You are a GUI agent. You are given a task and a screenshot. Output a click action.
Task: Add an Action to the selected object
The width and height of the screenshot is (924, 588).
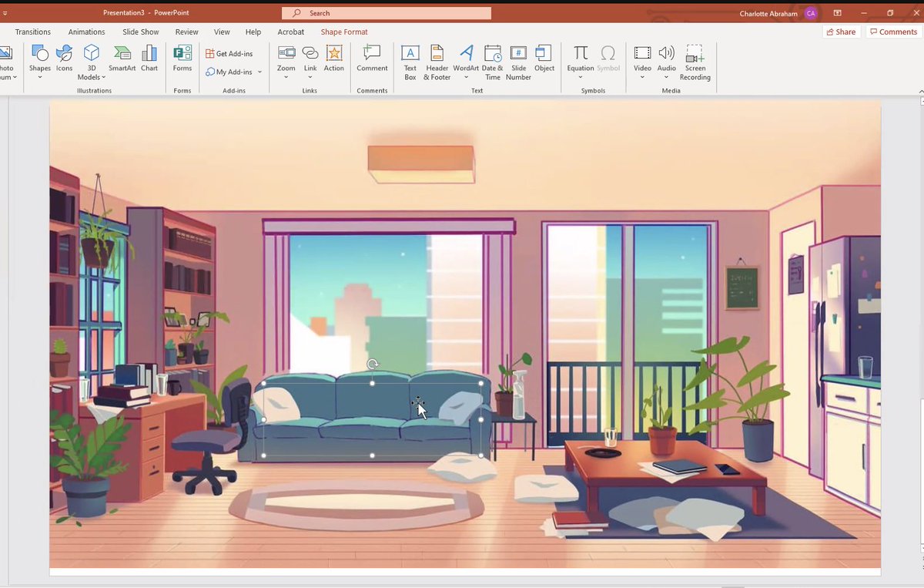pyautogui.click(x=334, y=59)
